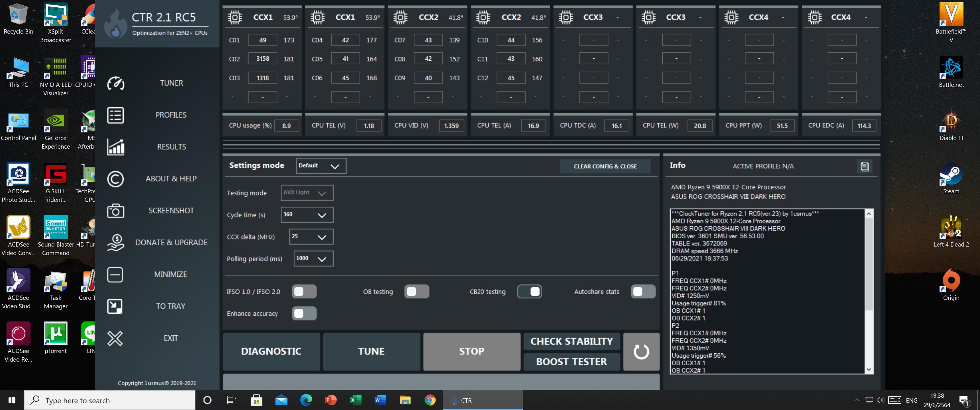Click the Screenshot camera icon

click(x=115, y=211)
